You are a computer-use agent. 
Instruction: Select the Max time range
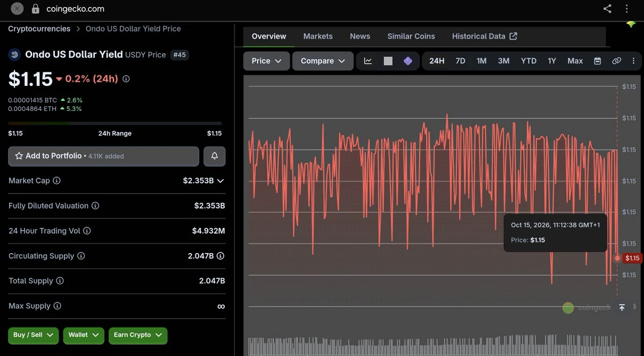coord(575,61)
